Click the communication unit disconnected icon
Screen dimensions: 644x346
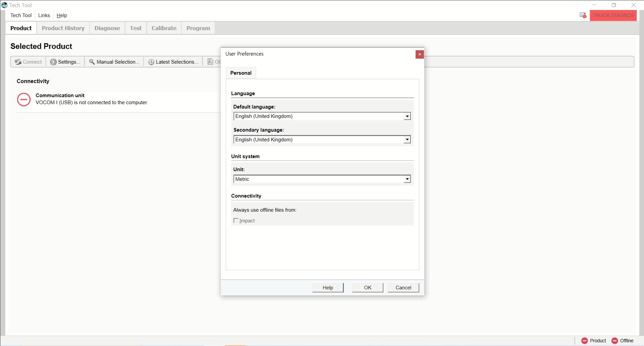point(24,99)
